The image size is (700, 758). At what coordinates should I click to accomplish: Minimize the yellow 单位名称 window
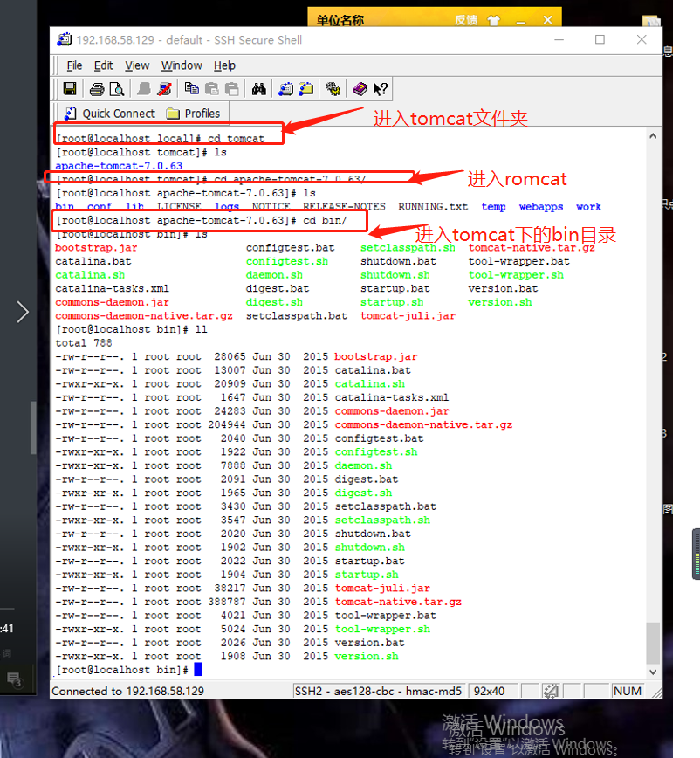[521, 21]
